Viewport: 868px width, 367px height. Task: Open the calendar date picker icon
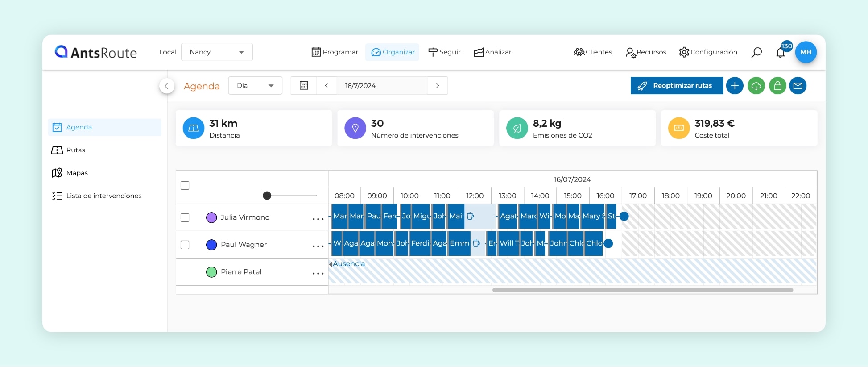pyautogui.click(x=304, y=86)
